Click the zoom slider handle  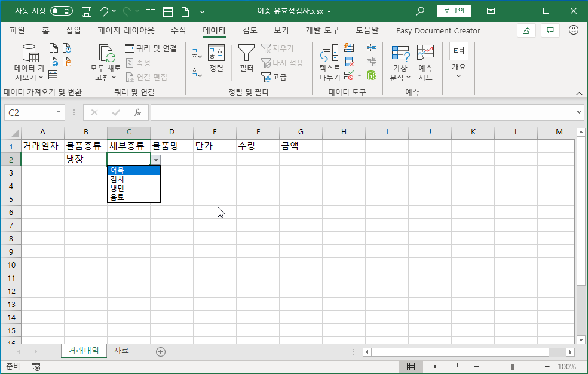(x=512, y=367)
